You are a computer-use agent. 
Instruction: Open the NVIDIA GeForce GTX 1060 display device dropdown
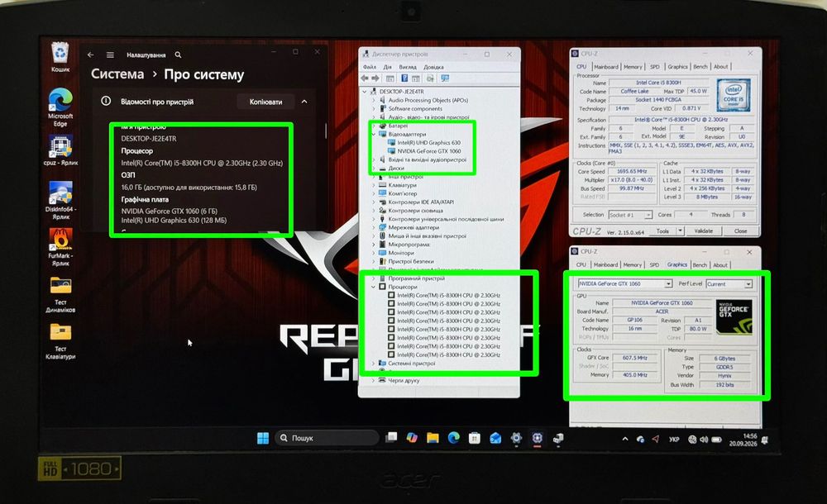(x=668, y=283)
